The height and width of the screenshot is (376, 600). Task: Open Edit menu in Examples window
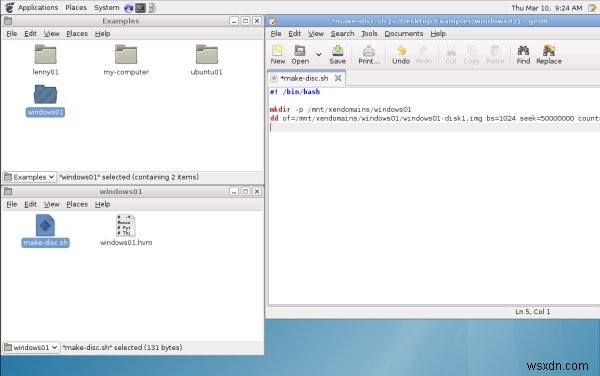(30, 34)
